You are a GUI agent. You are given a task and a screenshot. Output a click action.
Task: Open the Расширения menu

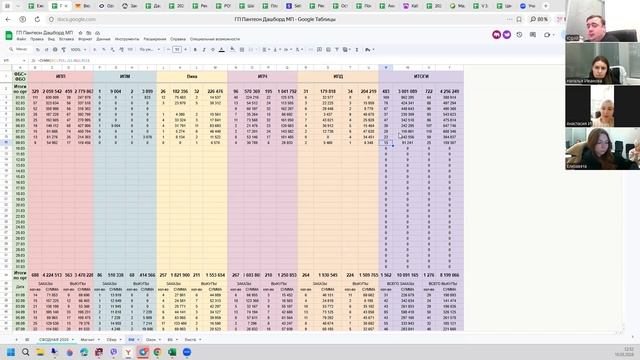(x=155, y=39)
